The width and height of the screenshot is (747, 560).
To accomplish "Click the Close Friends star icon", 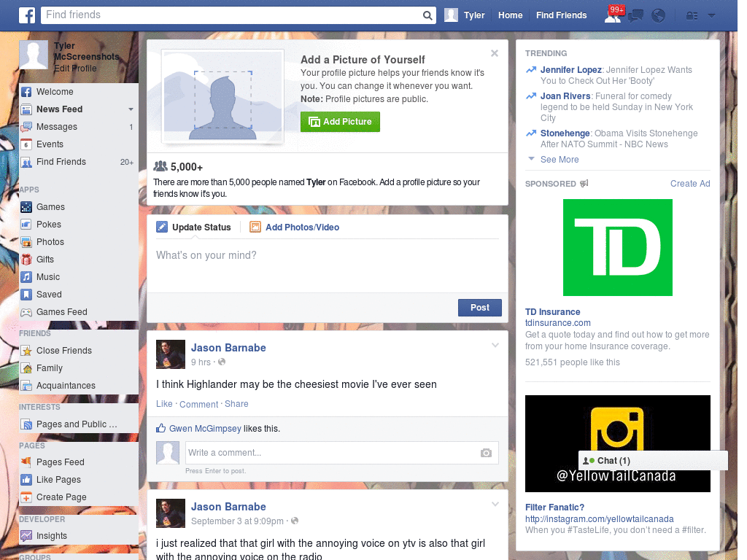I will [x=26, y=351].
